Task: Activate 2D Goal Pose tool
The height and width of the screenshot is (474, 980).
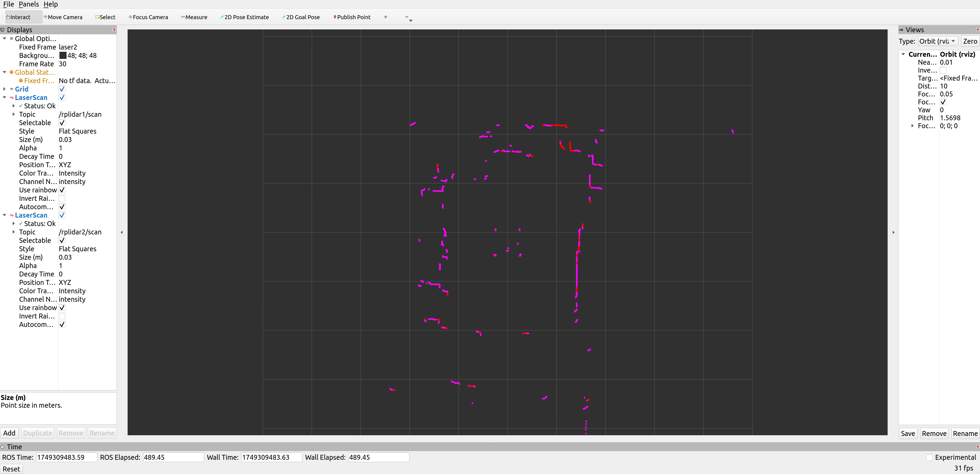Action: (301, 17)
